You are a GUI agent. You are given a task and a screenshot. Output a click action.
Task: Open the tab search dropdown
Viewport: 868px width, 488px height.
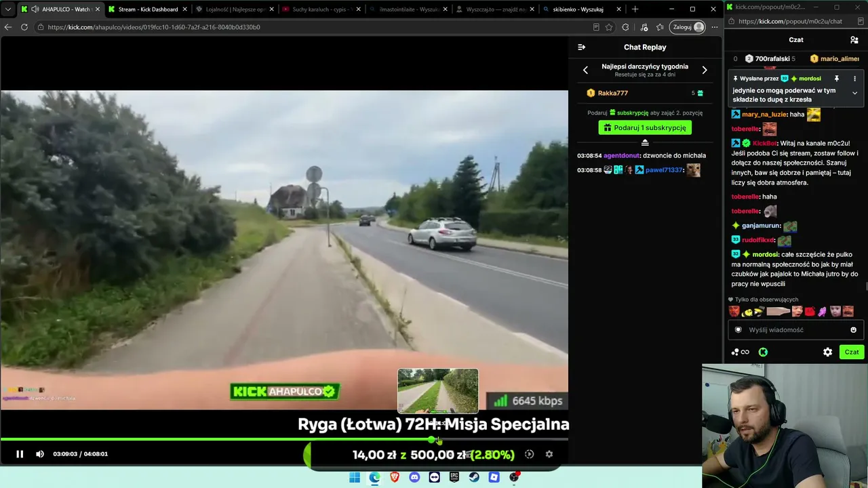7,9
